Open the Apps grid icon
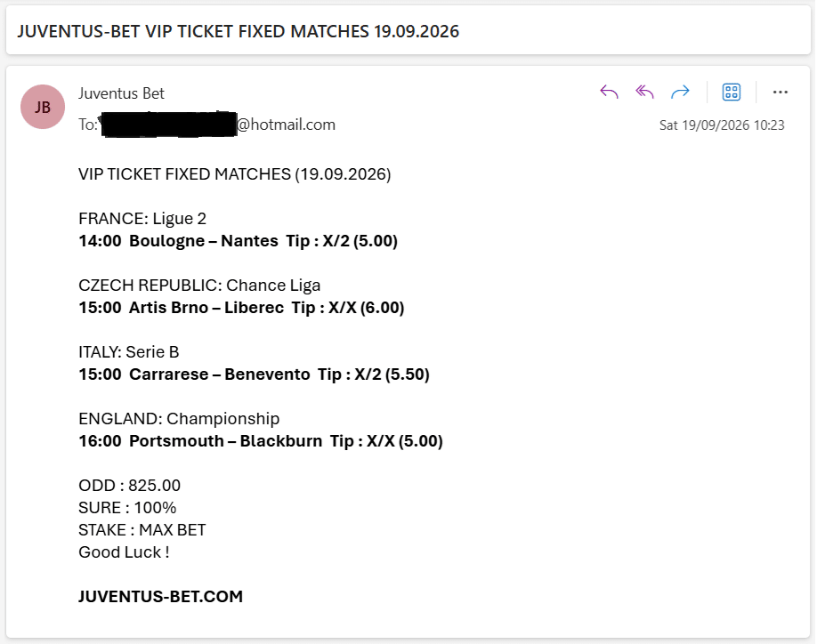 tap(732, 93)
